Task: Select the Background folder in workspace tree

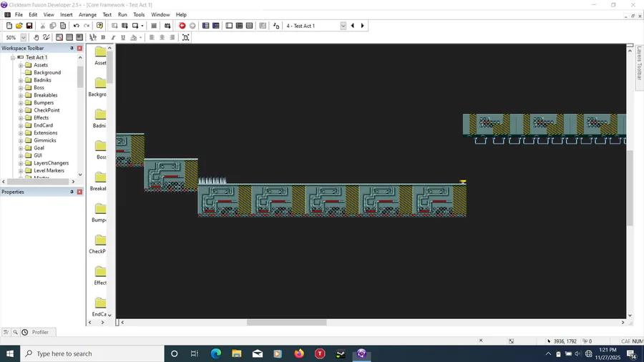Action: click(x=47, y=73)
